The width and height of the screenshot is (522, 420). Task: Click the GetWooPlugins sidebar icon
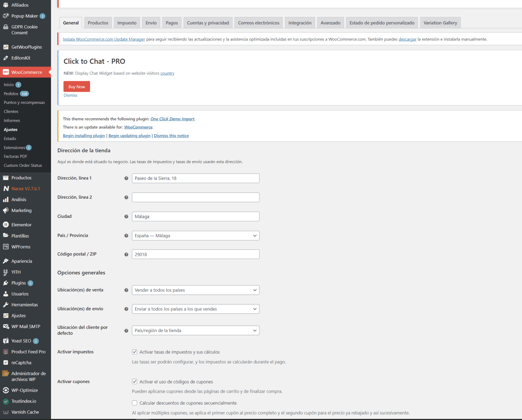point(6,47)
